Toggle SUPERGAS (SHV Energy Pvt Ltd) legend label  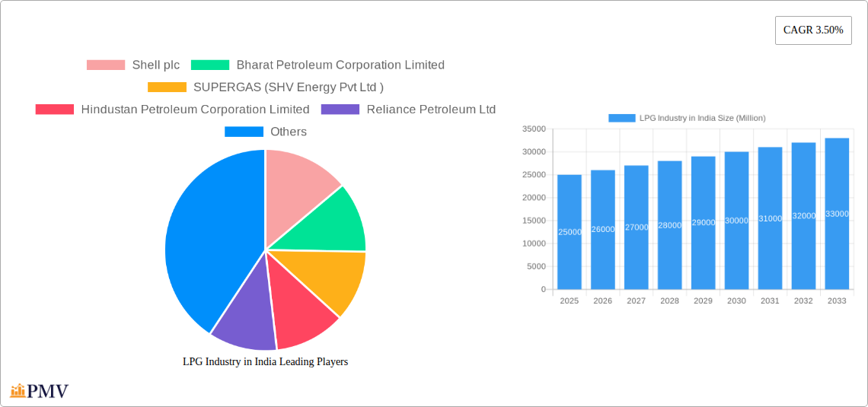tap(289, 87)
